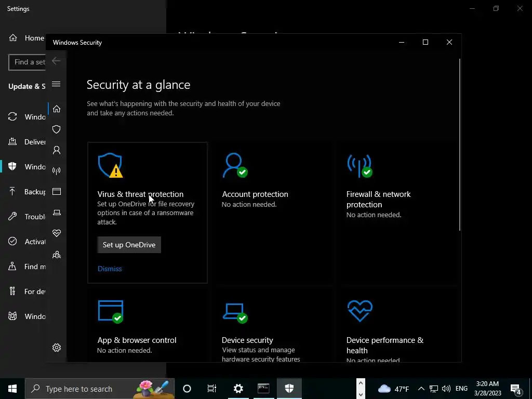Click the App & browser control tile icon
Image resolution: width=532 pixels, height=399 pixels.
tap(111, 312)
